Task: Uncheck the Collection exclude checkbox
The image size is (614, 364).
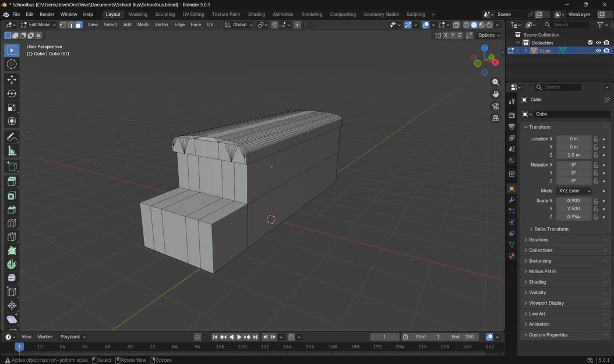Action: [x=590, y=43]
